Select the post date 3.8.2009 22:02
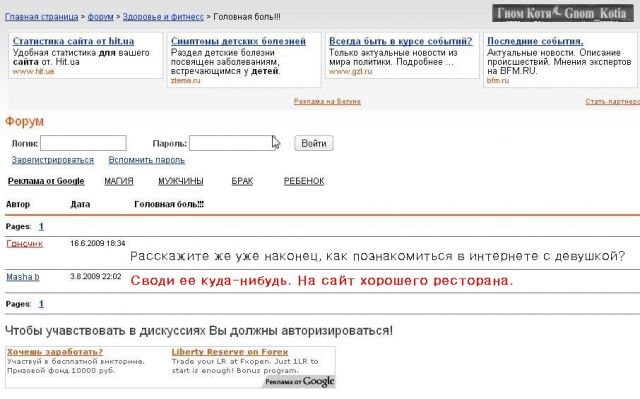640x399 pixels. 96,276
